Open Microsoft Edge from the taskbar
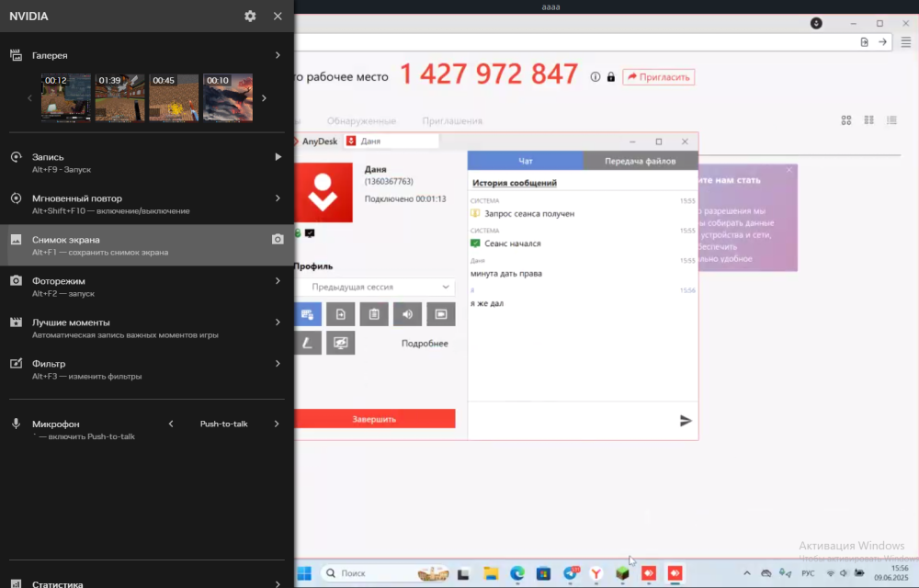 (x=516, y=573)
